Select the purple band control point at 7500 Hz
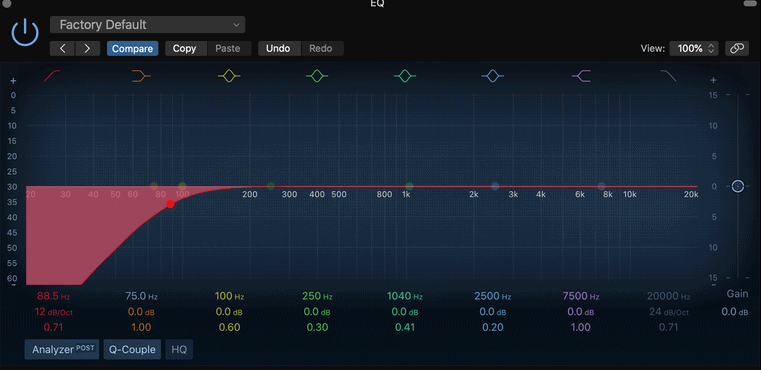Viewport: 761px width, 370px height. 602,186
